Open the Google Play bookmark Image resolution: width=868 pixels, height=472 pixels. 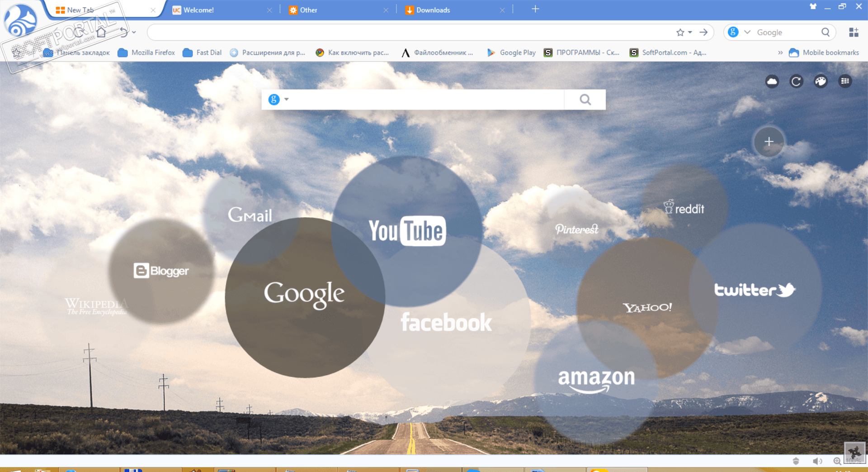point(511,52)
